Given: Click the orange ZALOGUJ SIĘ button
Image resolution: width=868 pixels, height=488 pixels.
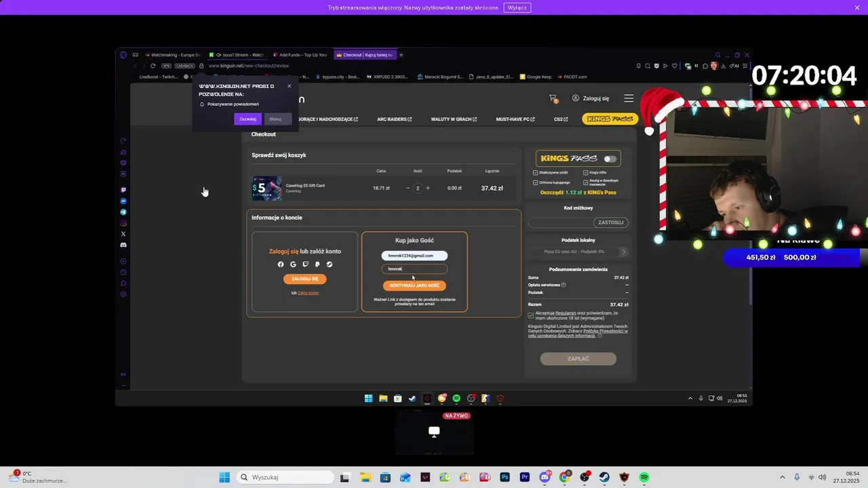Looking at the screenshot, I should (x=304, y=279).
